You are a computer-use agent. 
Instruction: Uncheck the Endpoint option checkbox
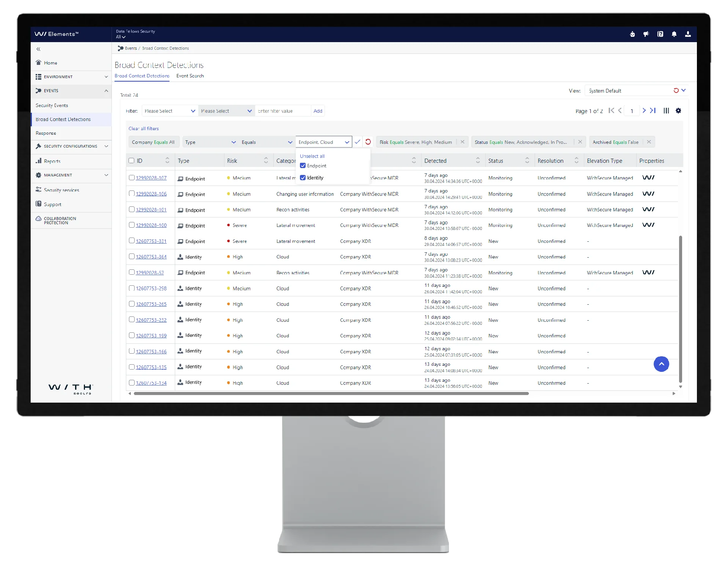tap(303, 166)
